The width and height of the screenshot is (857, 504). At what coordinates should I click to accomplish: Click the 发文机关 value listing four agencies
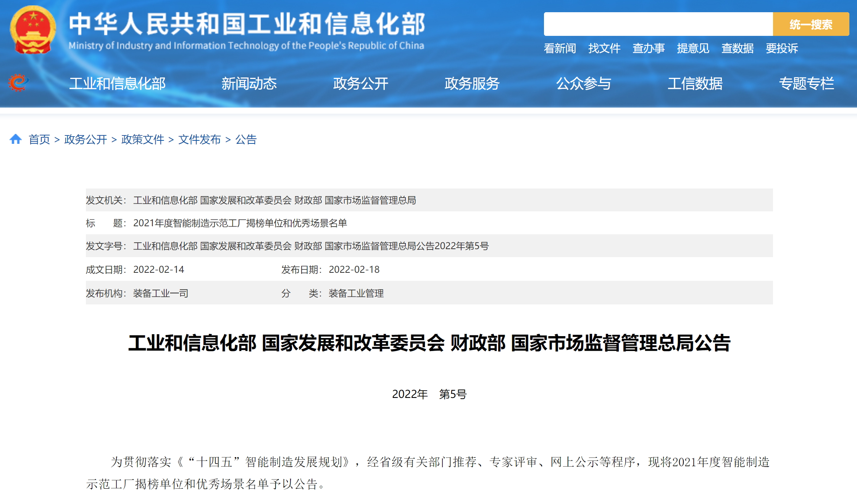[274, 200]
